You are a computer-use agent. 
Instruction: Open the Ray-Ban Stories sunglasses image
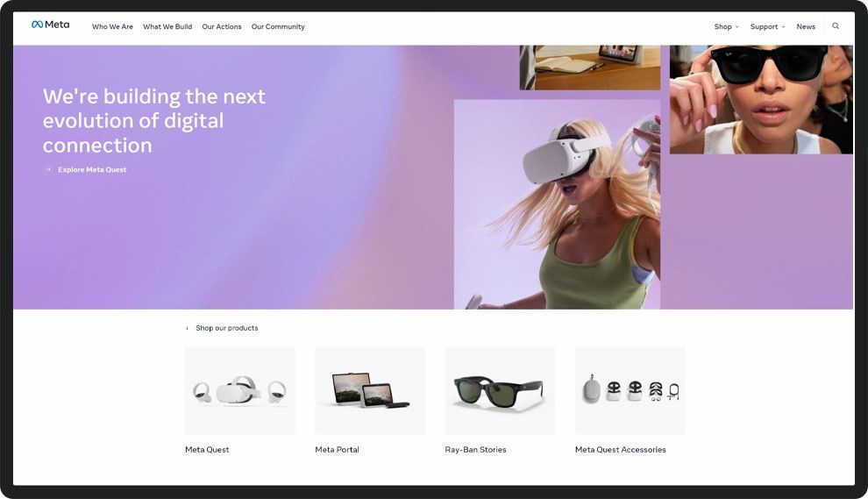[x=500, y=390]
